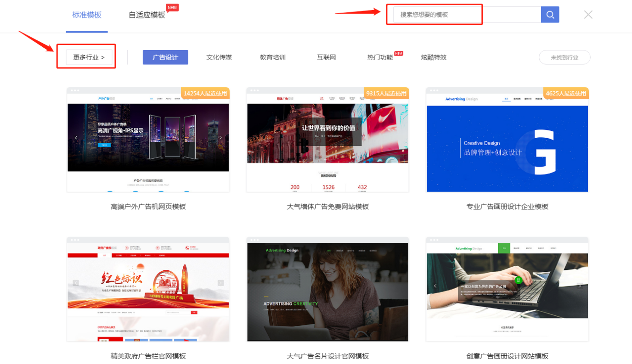Click the left carousel arrow in outdoor ad template
632x364 pixels.
click(x=76, y=138)
